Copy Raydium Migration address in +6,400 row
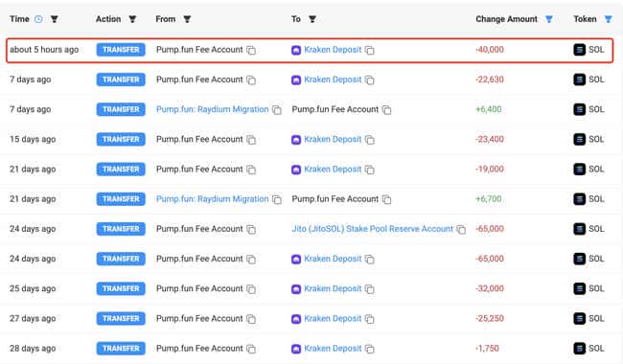Viewport: 623px width, 364px height. pyautogui.click(x=277, y=110)
